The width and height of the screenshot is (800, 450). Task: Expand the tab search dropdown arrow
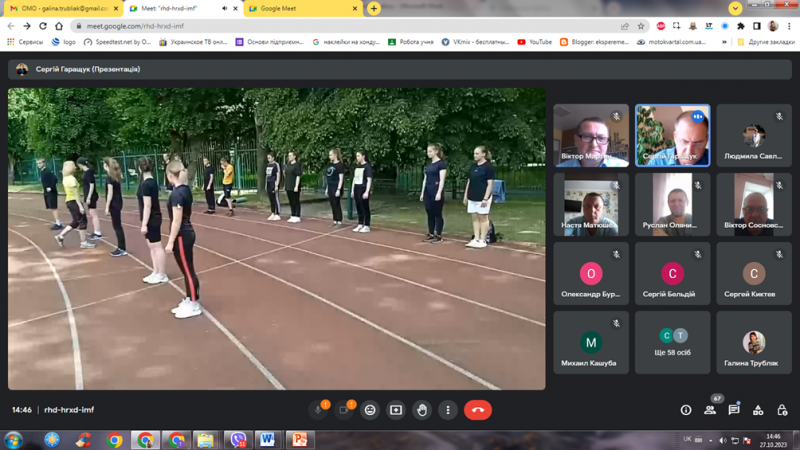pyautogui.click(x=735, y=8)
